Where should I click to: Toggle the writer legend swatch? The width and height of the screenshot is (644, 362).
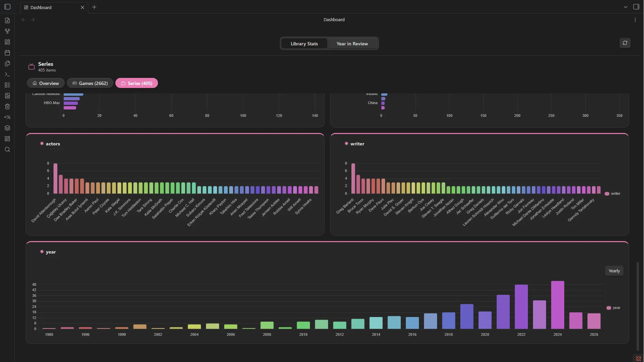click(x=607, y=194)
